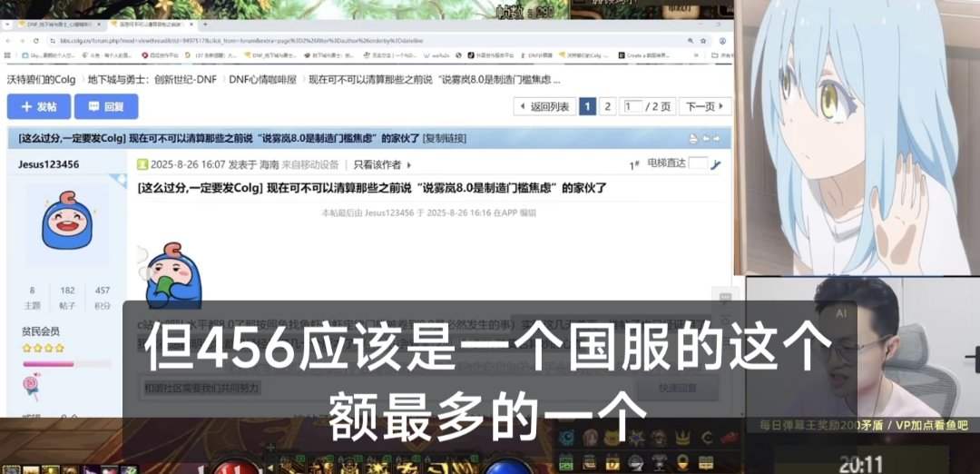The height and width of the screenshot is (474, 980).
Task: Open the Chrome profile avatar
Action: [723, 41]
